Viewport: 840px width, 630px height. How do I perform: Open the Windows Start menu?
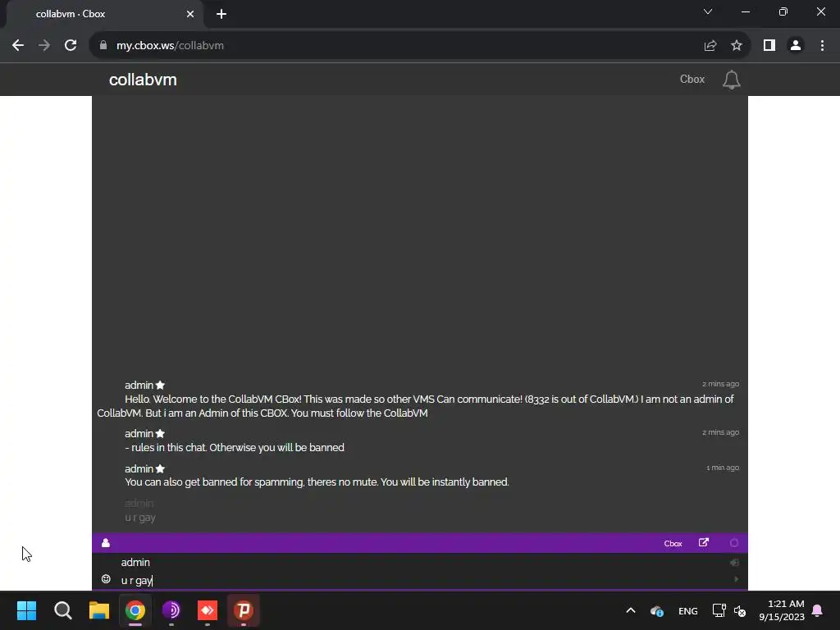point(26,610)
